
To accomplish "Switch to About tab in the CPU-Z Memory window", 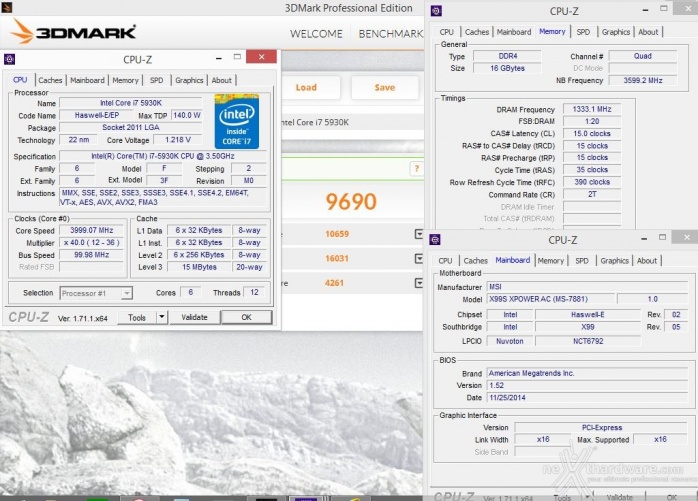I will pyautogui.click(x=648, y=32).
